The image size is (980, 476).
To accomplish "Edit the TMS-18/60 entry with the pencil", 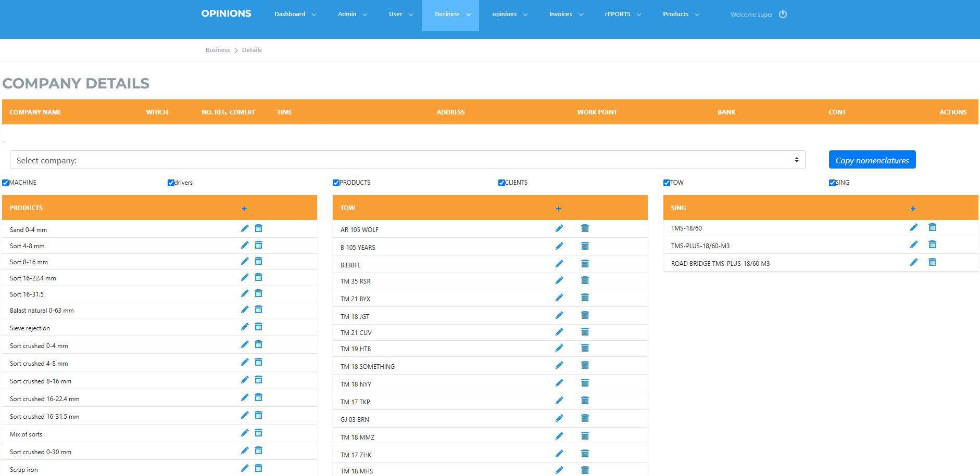I will pyautogui.click(x=913, y=227).
